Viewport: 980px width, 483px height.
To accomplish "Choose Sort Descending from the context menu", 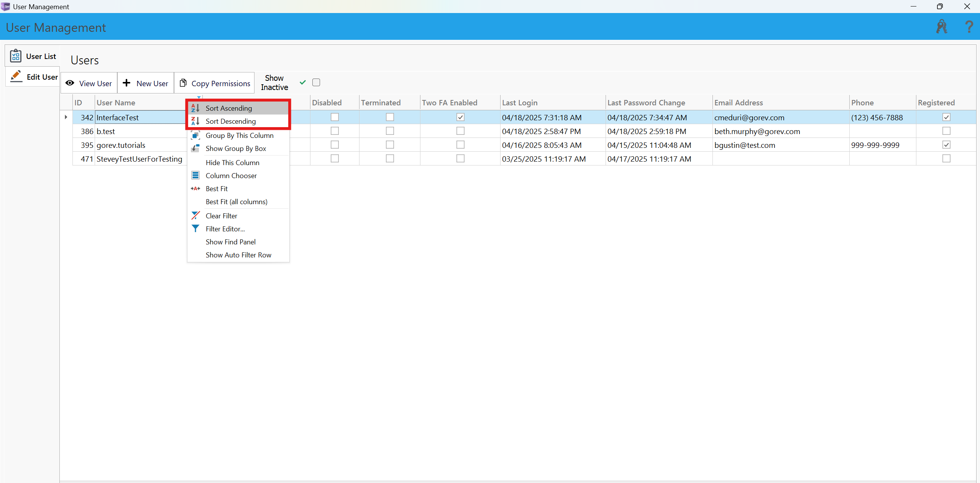I will coord(238,121).
